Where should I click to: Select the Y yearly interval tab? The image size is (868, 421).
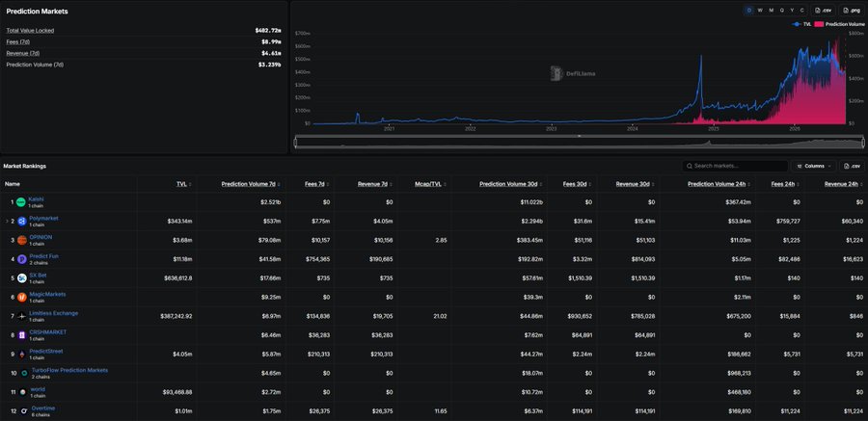(792, 10)
